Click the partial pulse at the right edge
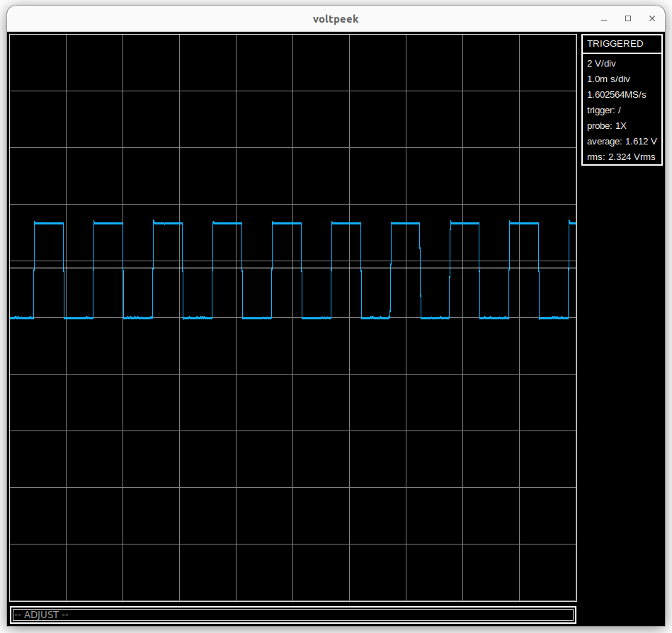This screenshot has width=672, height=633. pos(572,223)
